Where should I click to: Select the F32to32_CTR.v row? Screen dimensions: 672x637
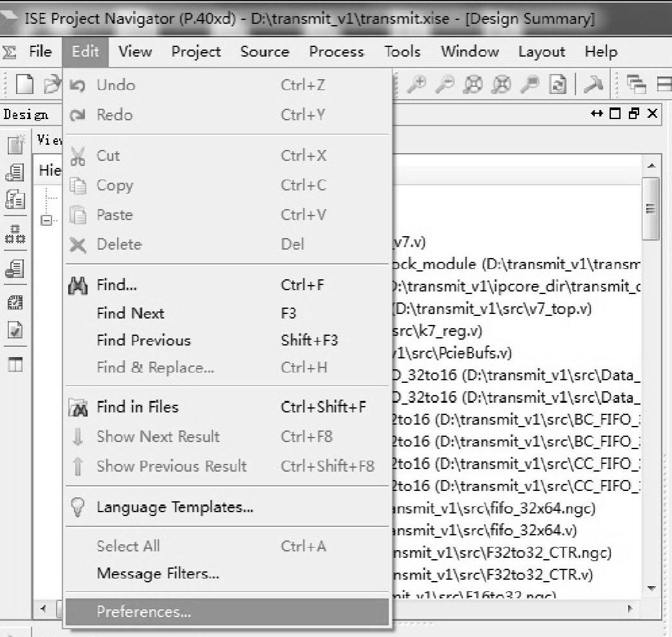coord(493,575)
